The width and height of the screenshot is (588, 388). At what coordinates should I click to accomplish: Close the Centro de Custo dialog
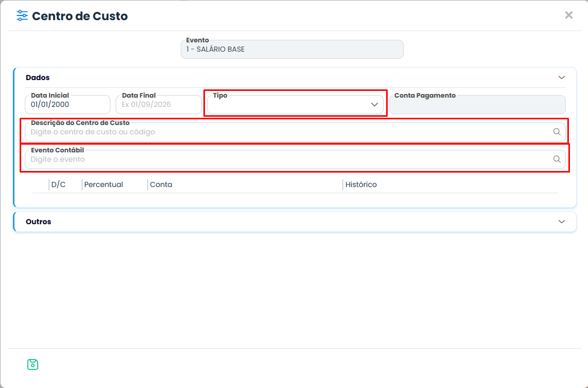tap(569, 15)
